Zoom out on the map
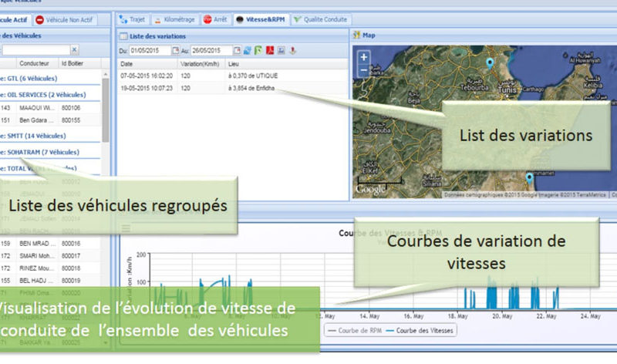This screenshot has height=364, width=617. coord(363,69)
